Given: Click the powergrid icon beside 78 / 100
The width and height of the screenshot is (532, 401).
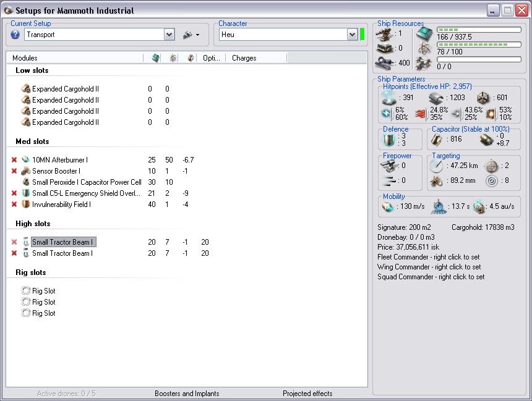Looking at the screenshot, I should 424,48.
